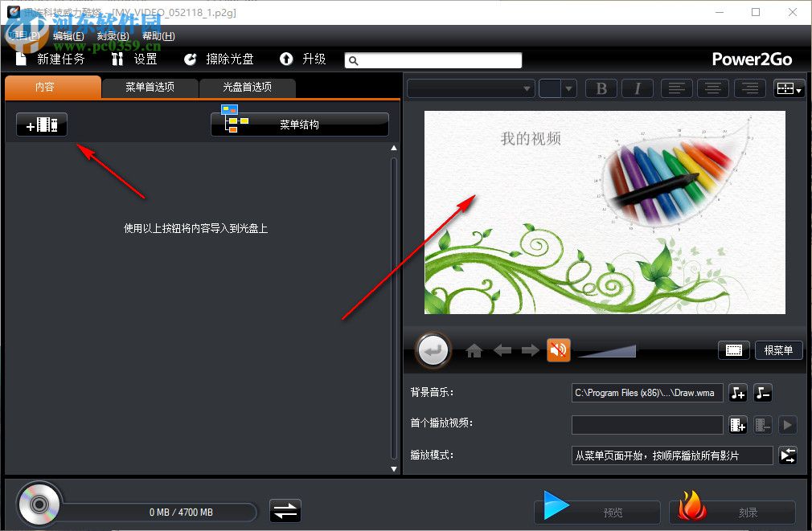
Task: Toggle italic text formatting
Action: click(x=637, y=88)
